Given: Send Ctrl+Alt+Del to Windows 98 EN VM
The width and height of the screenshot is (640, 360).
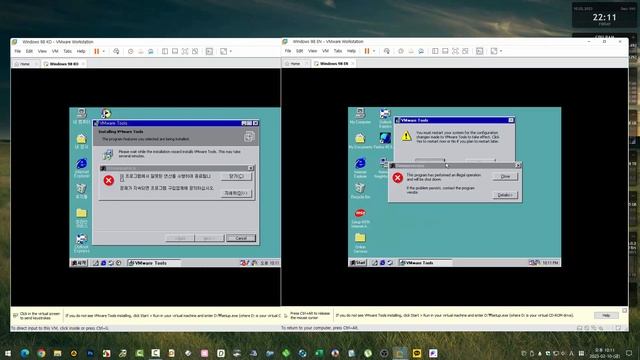Looking at the screenshot, I should [387, 51].
